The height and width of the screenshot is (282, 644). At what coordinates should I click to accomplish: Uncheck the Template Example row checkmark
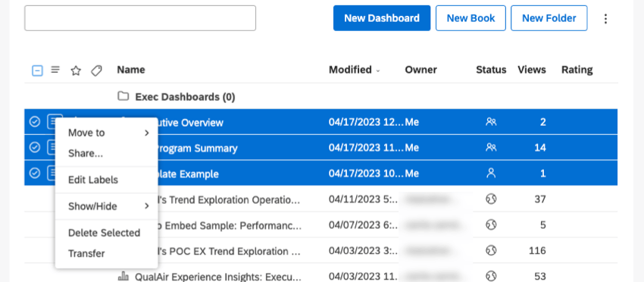35,173
